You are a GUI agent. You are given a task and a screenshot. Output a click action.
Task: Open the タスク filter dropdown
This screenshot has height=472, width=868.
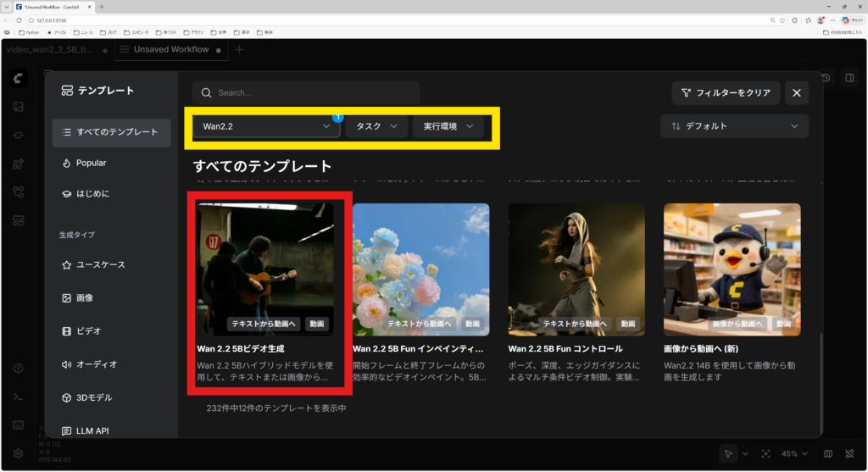point(376,126)
